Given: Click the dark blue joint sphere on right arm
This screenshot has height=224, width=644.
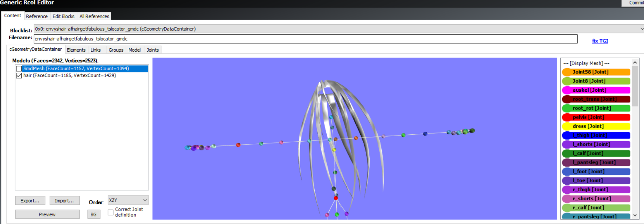Looking at the screenshot, I should coord(425,134).
